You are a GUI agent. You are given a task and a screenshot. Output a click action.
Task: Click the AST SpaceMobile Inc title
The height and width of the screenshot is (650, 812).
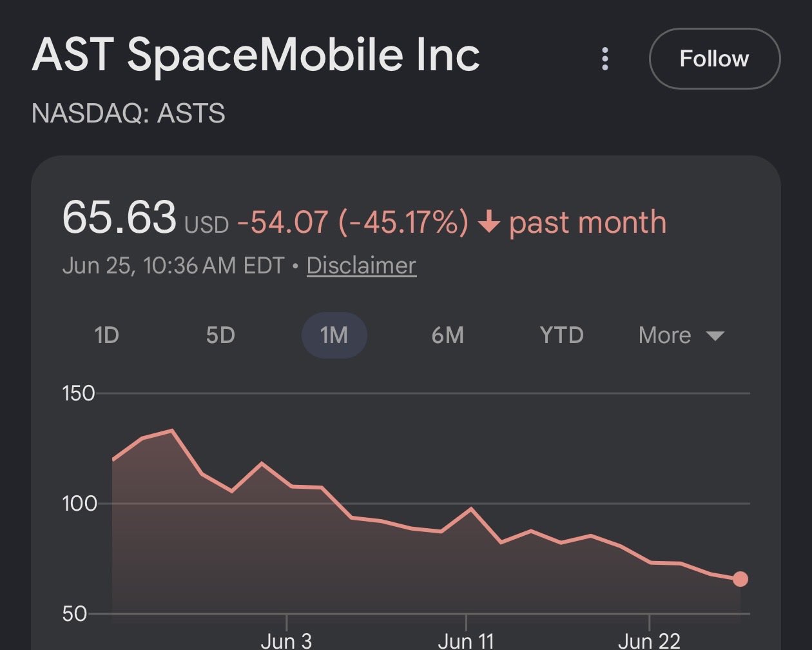(256, 55)
